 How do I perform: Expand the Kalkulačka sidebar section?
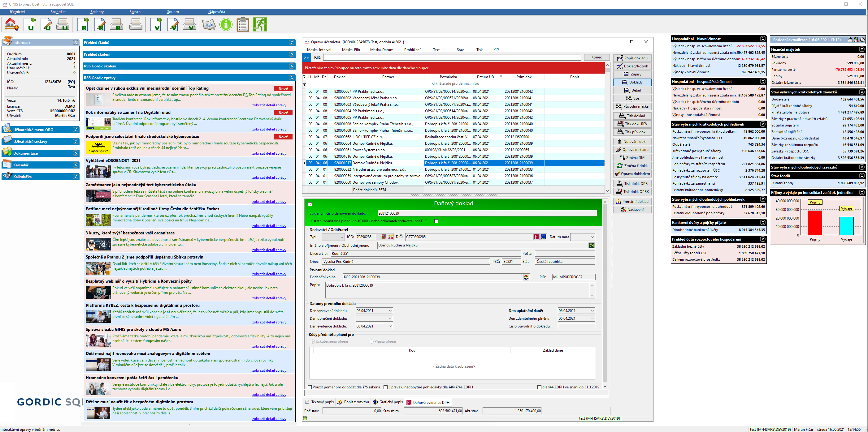point(76,177)
